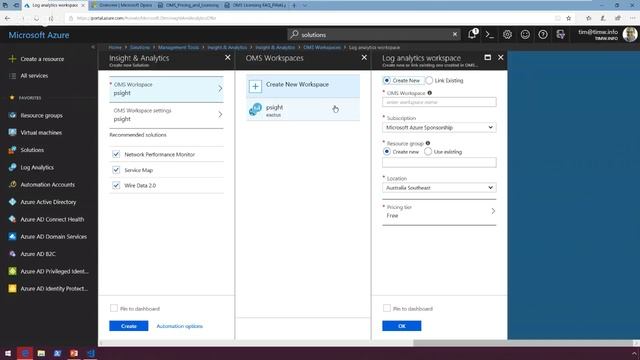640x360 pixels.
Task: Collapse the left sidebar chevron
Action: pos(93,47)
